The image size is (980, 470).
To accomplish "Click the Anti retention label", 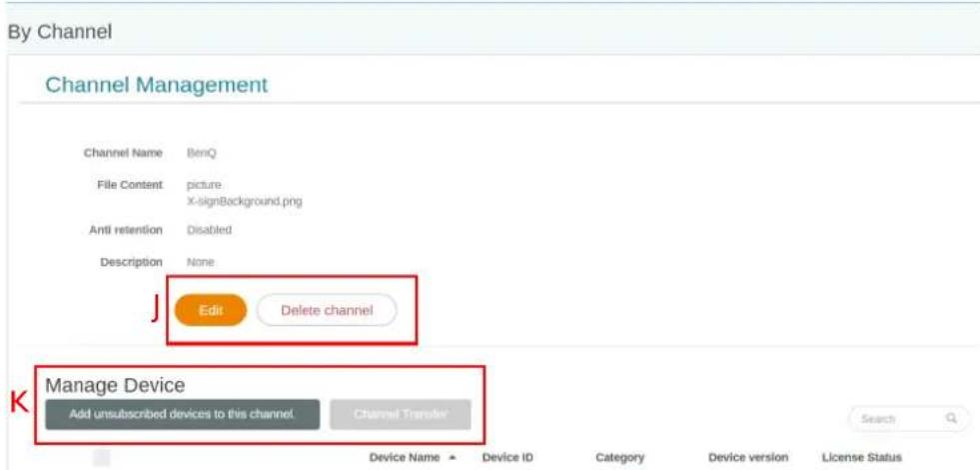I will (126, 230).
